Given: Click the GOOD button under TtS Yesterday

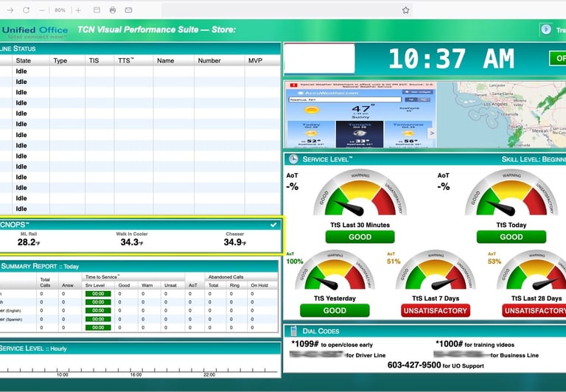Looking at the screenshot, I should pyautogui.click(x=335, y=310).
